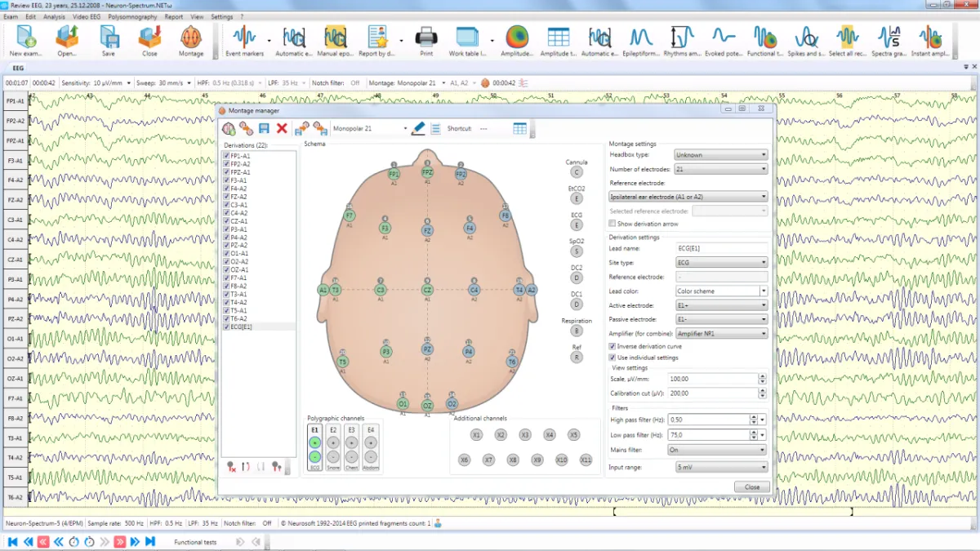Select the FPZ electrode on head schema
The width and height of the screenshot is (980, 551).
[427, 172]
